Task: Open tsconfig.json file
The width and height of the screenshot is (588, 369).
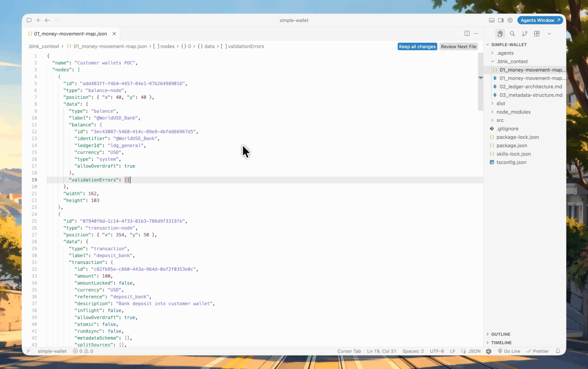Action: pyautogui.click(x=525, y=162)
